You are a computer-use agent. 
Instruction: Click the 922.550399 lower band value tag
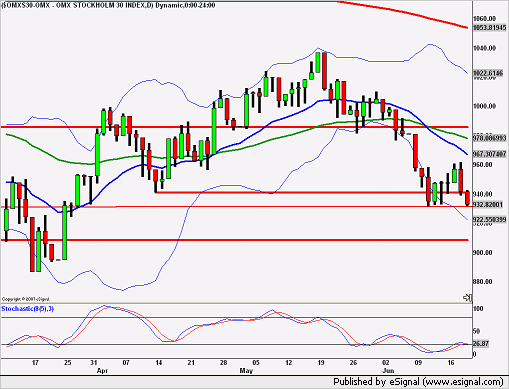[490, 220]
